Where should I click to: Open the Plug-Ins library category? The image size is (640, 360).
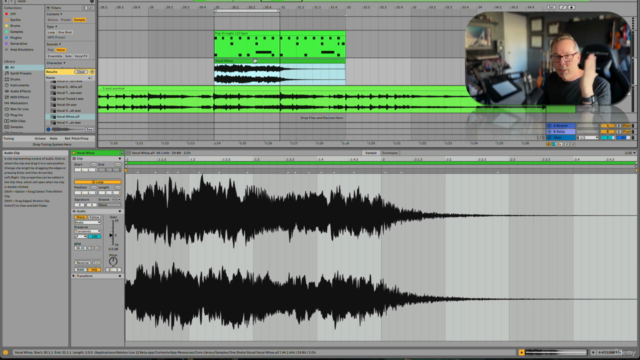coord(16,115)
